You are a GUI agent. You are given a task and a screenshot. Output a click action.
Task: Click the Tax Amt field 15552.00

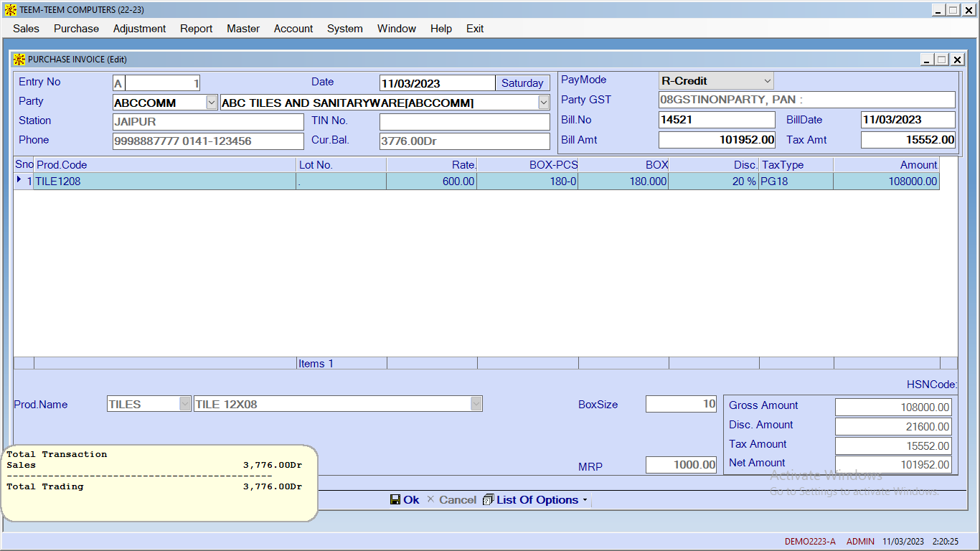coord(908,140)
